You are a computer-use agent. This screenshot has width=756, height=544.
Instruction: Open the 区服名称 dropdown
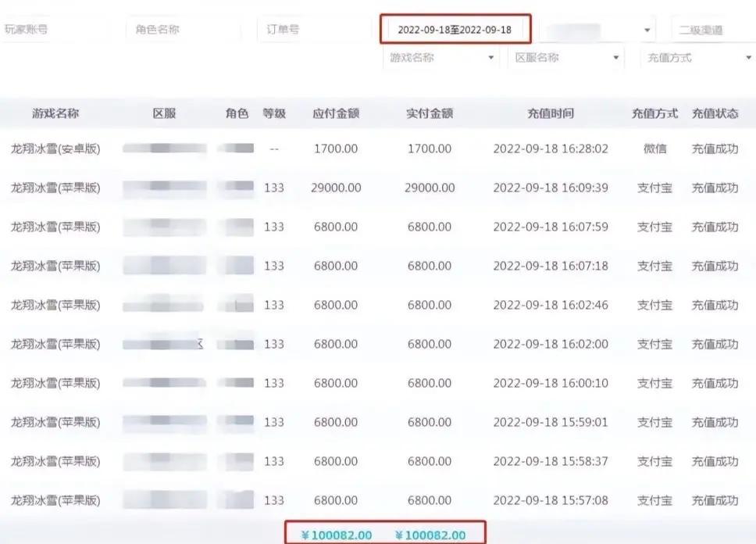[565, 58]
